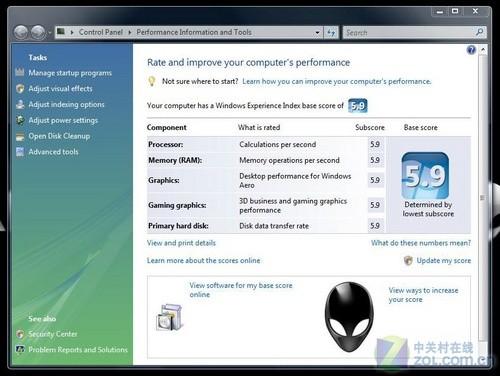This screenshot has height=376, width=500.
Task: Click the Problem Reports and Solutions icon
Action: pyautogui.click(x=20, y=349)
